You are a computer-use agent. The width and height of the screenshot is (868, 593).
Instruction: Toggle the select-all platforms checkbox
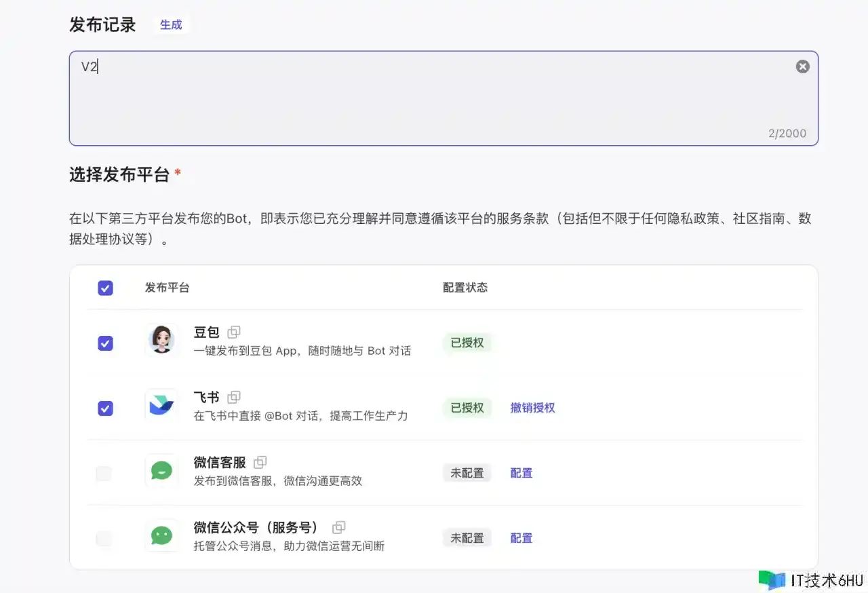[105, 288]
